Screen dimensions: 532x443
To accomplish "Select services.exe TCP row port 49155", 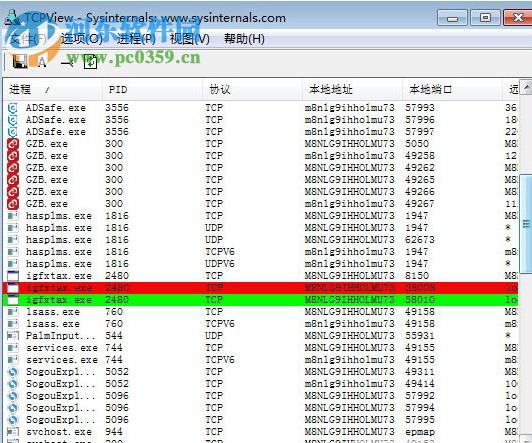I will click(261, 348).
